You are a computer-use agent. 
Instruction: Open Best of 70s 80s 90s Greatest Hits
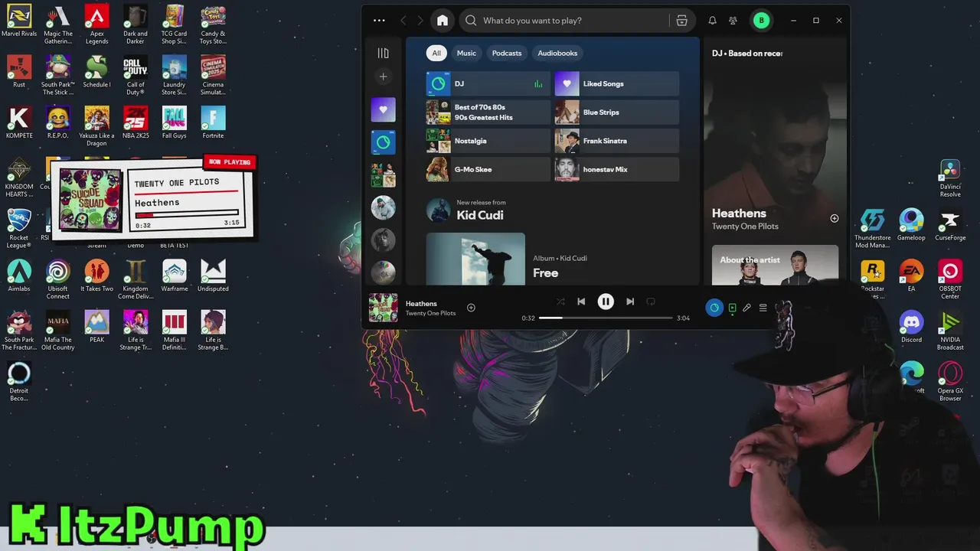tap(488, 112)
